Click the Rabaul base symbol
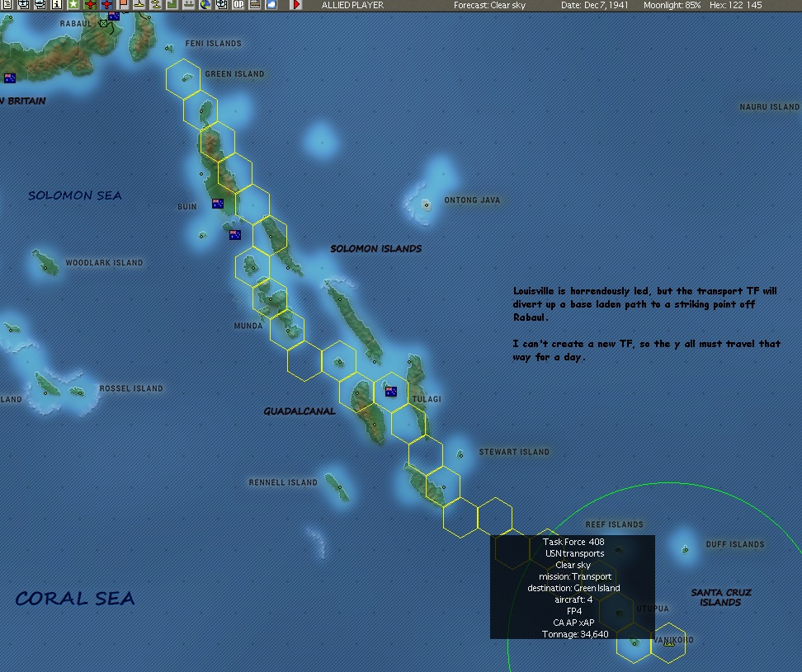802x672 pixels. pos(104,24)
